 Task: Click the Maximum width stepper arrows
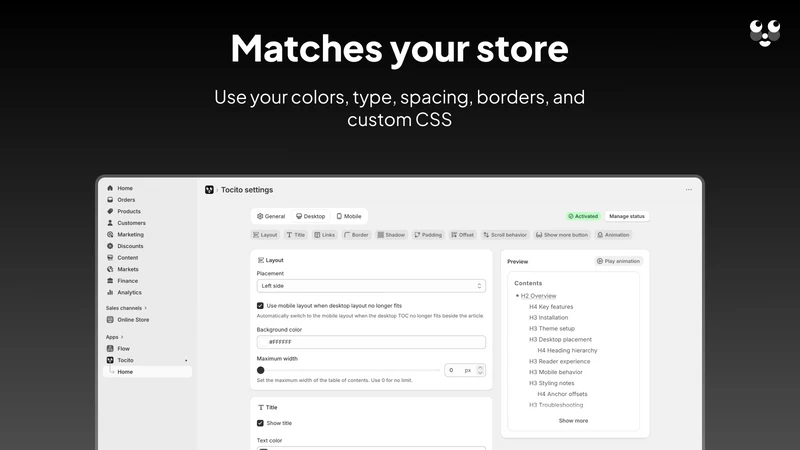(x=480, y=370)
